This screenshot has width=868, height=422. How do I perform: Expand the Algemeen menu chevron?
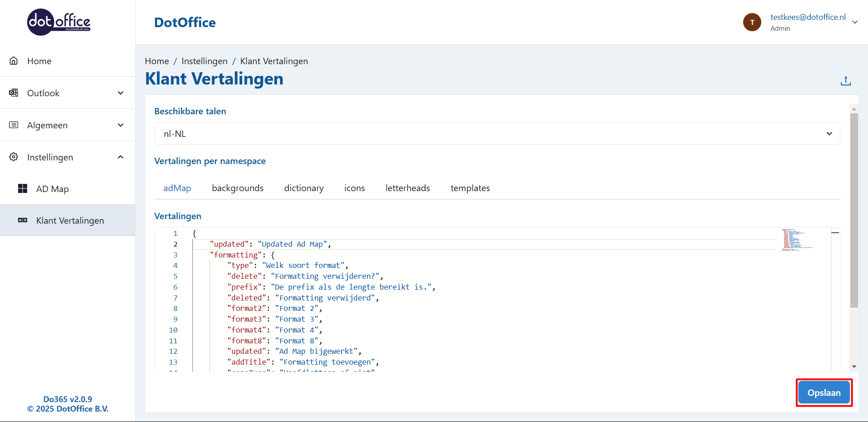pos(121,125)
